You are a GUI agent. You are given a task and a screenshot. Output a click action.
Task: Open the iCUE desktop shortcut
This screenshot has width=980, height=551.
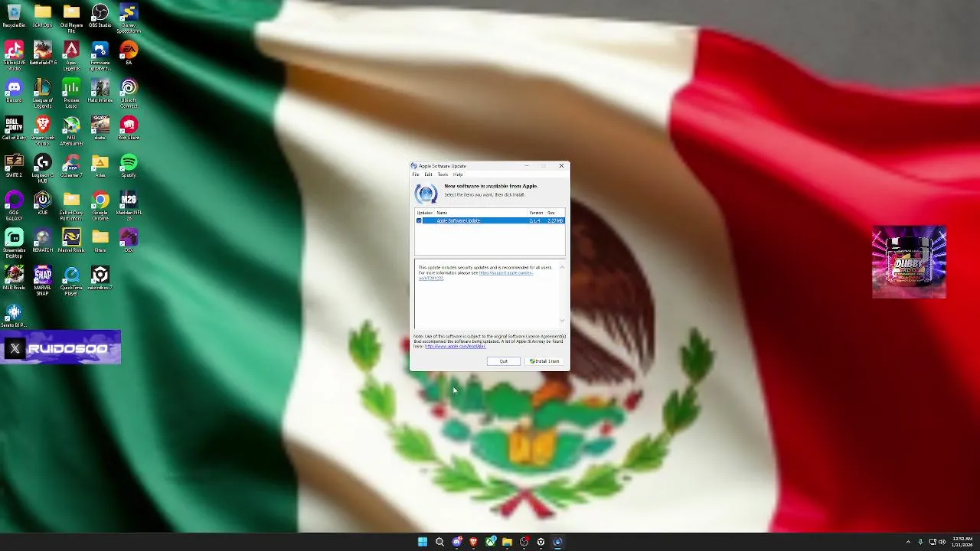43,203
